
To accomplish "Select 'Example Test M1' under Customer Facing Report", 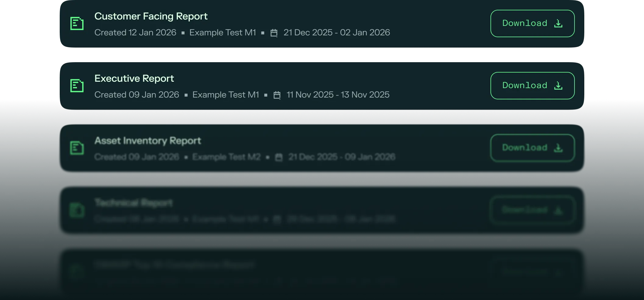I will pos(223,32).
